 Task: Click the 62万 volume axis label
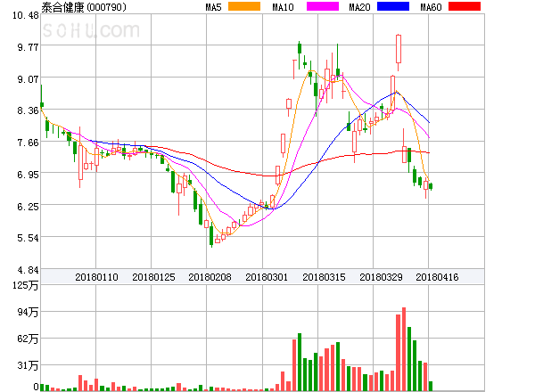point(28,339)
